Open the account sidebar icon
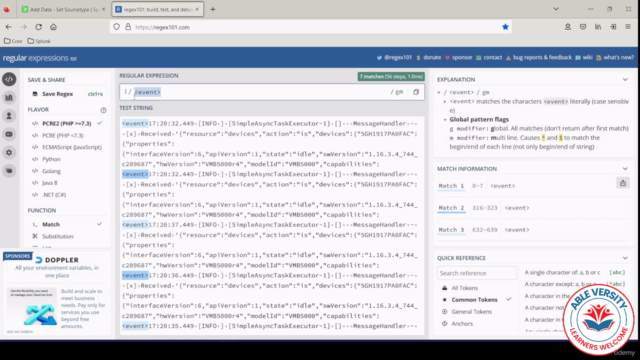 [x=9, y=116]
